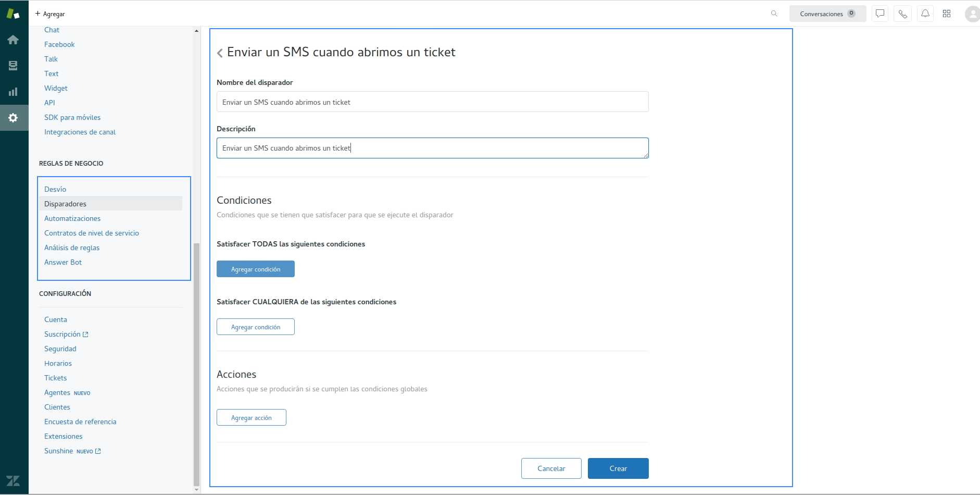Open the user profile avatar
The width and height of the screenshot is (980, 495).
[x=972, y=14]
